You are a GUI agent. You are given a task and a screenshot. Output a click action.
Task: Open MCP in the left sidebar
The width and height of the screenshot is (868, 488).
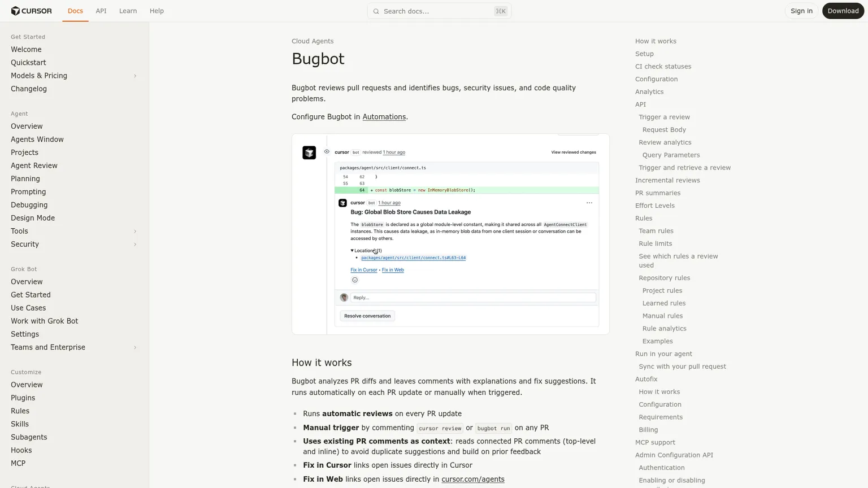pos(18,463)
